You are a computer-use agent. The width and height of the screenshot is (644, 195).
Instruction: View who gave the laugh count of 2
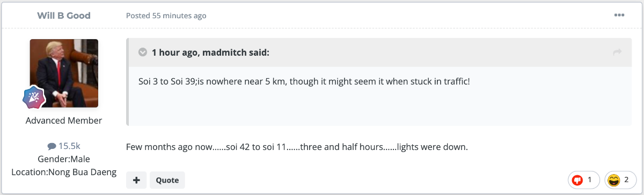(626, 181)
